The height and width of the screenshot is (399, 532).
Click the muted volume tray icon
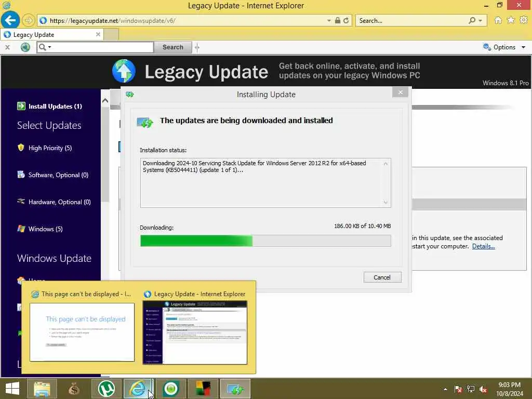click(x=483, y=389)
